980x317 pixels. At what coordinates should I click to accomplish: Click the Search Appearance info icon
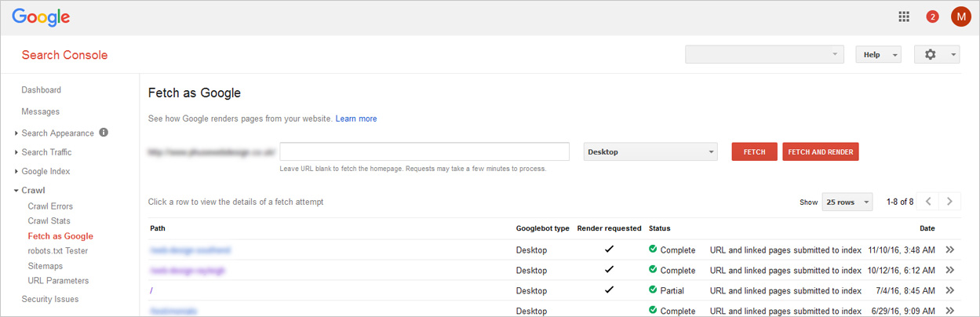pyautogui.click(x=104, y=133)
